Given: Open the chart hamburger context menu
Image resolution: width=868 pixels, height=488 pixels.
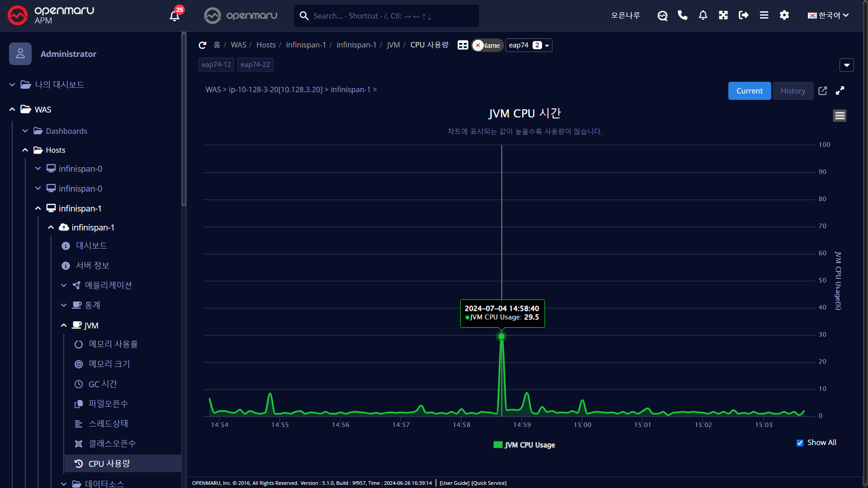Looking at the screenshot, I should click(x=840, y=116).
